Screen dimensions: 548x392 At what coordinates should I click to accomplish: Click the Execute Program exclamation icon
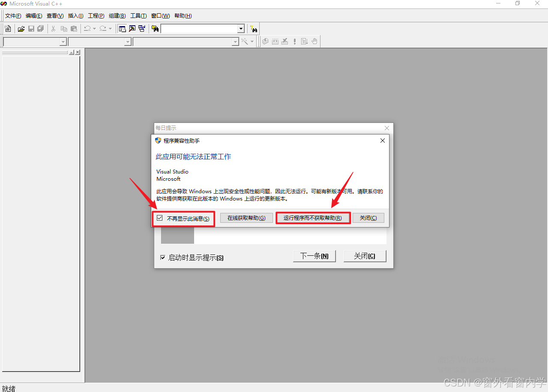click(x=295, y=42)
